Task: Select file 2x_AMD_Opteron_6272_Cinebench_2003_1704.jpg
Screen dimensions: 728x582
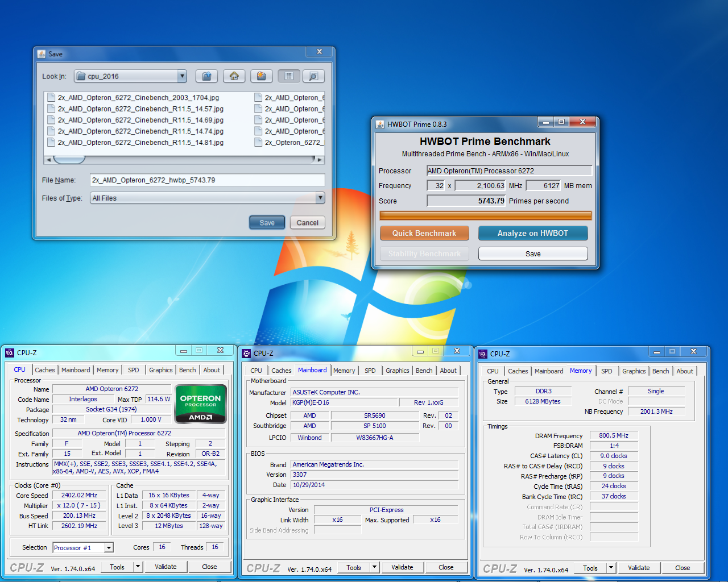Action: pyautogui.click(x=133, y=98)
